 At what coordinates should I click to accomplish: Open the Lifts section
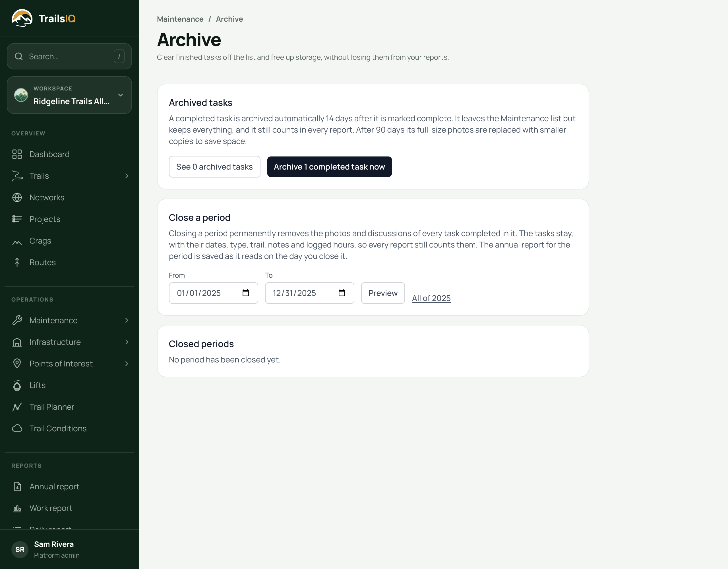69,385
